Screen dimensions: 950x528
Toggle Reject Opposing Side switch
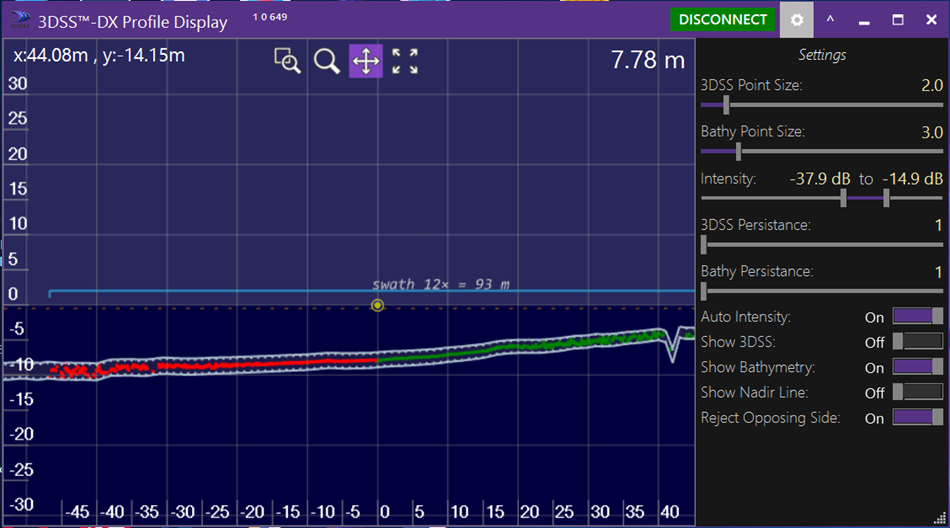pos(918,418)
